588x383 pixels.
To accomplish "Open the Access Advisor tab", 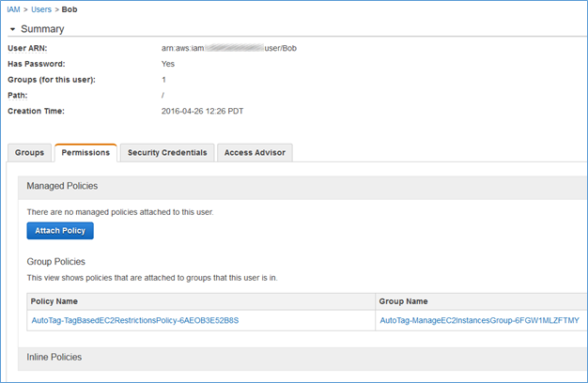I will pos(255,153).
